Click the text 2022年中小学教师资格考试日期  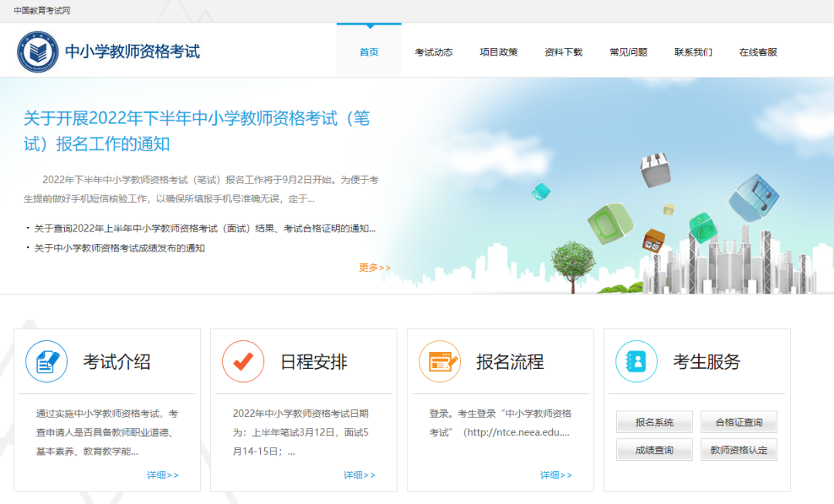coord(300,433)
